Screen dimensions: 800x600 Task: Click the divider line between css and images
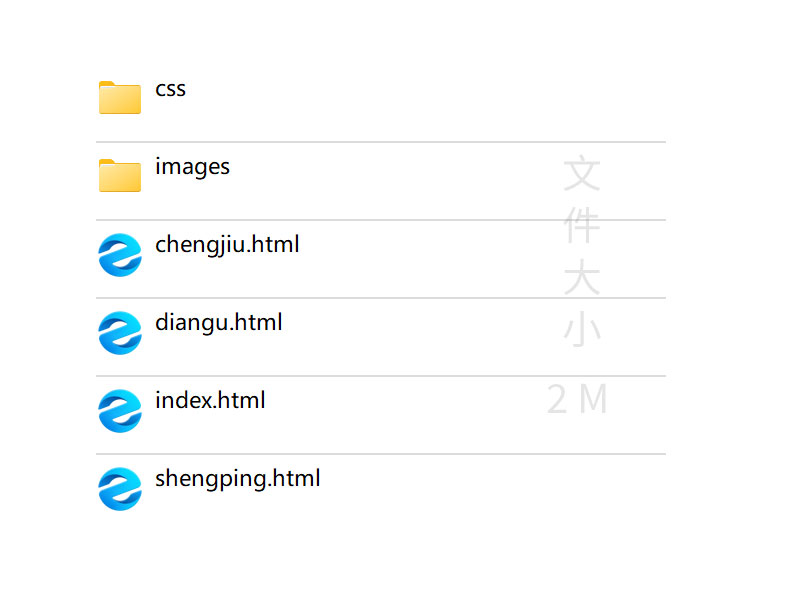click(380, 142)
